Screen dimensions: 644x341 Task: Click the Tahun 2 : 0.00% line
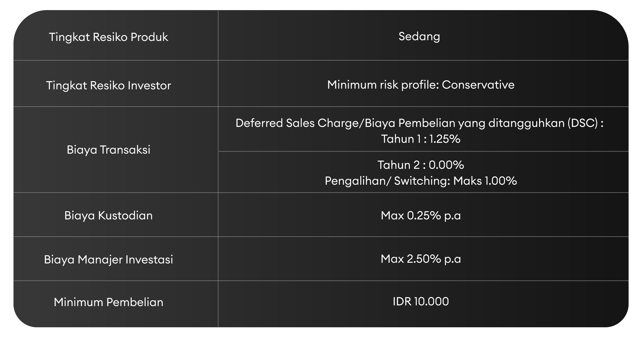pyautogui.click(x=420, y=165)
